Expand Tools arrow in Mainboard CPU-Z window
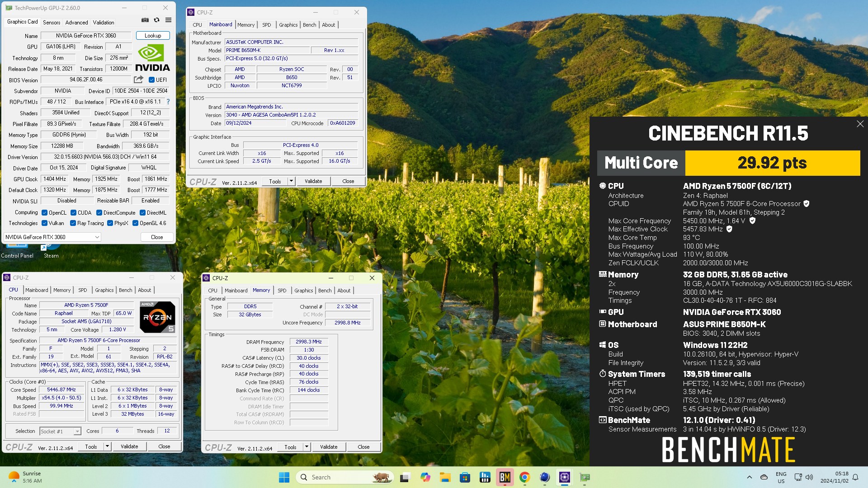This screenshot has height=488, width=868. [291, 181]
